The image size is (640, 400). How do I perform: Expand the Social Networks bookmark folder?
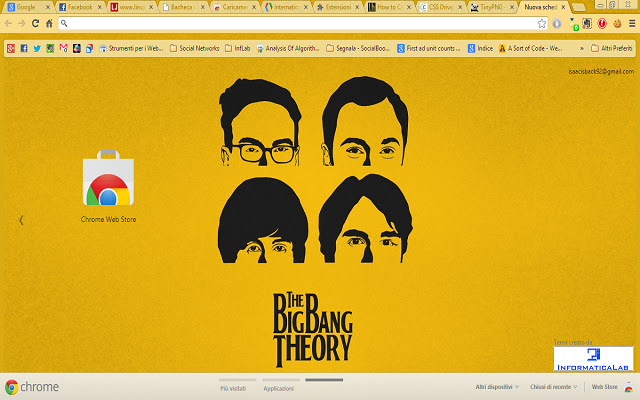(195, 49)
